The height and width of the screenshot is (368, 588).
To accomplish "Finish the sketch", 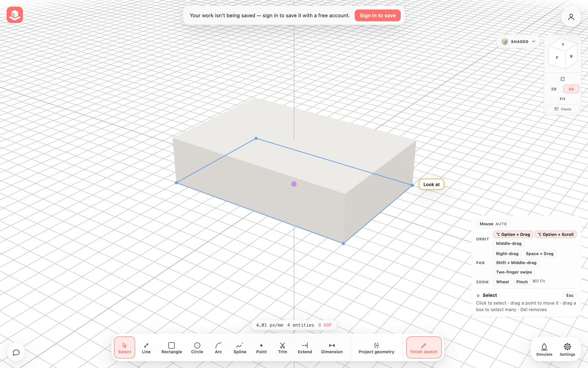I will [x=424, y=348].
